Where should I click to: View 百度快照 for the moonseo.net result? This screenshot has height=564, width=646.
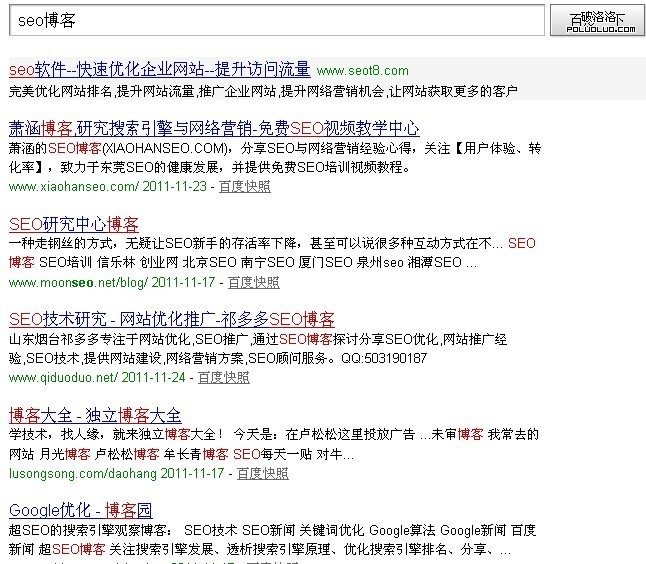coord(253,282)
